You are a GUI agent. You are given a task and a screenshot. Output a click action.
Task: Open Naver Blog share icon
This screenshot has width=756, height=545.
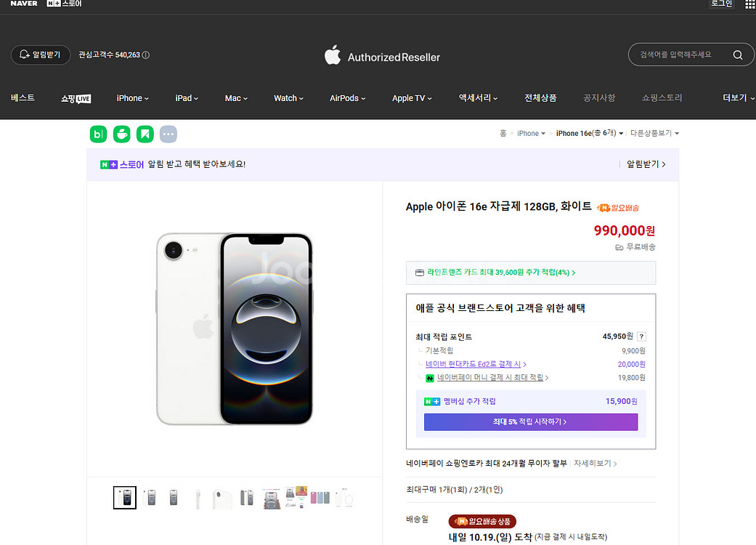pos(98,134)
